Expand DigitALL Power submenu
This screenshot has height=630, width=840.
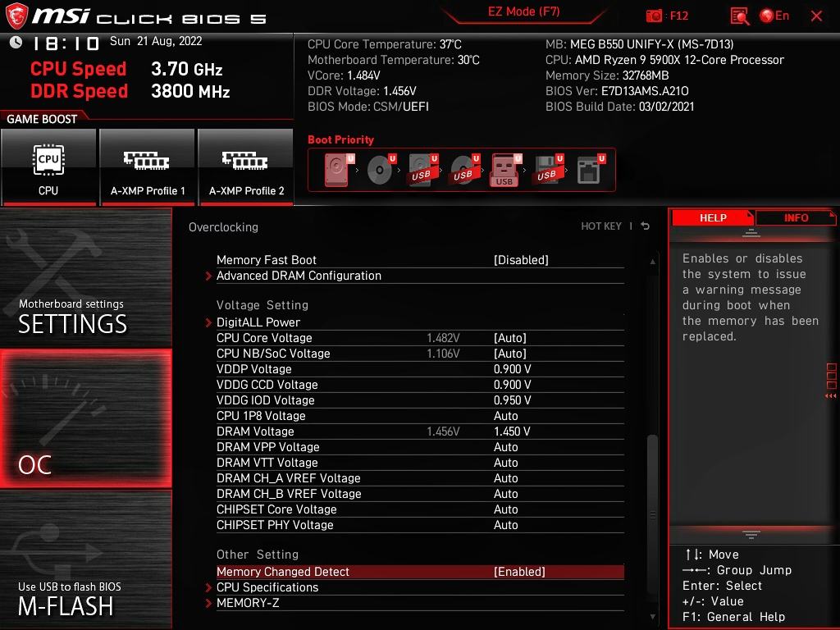click(x=258, y=322)
